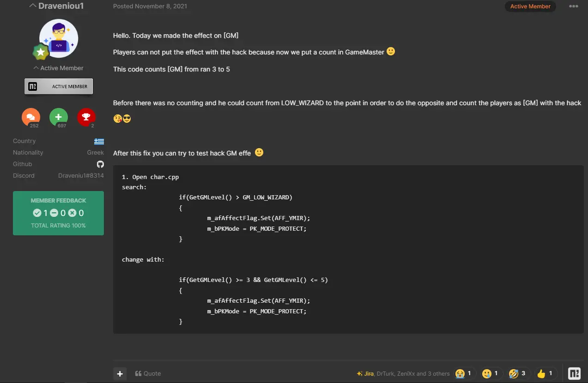This screenshot has width=588, height=383.
Task: Open the green Member Feedback box
Action: pos(58,213)
